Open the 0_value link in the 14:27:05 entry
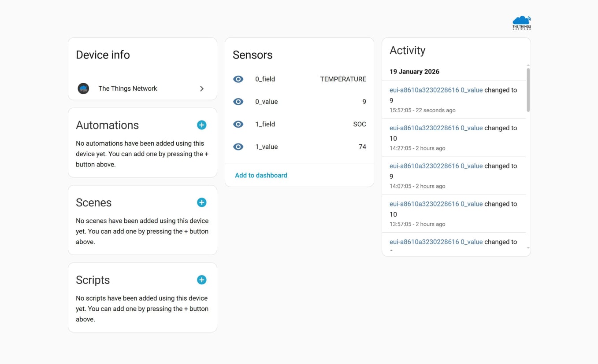 click(x=472, y=128)
